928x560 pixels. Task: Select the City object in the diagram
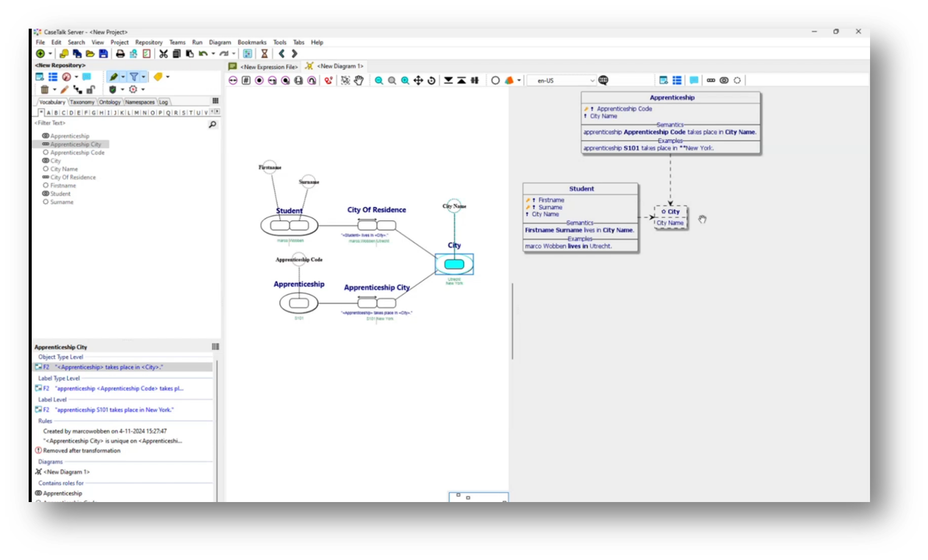click(454, 264)
